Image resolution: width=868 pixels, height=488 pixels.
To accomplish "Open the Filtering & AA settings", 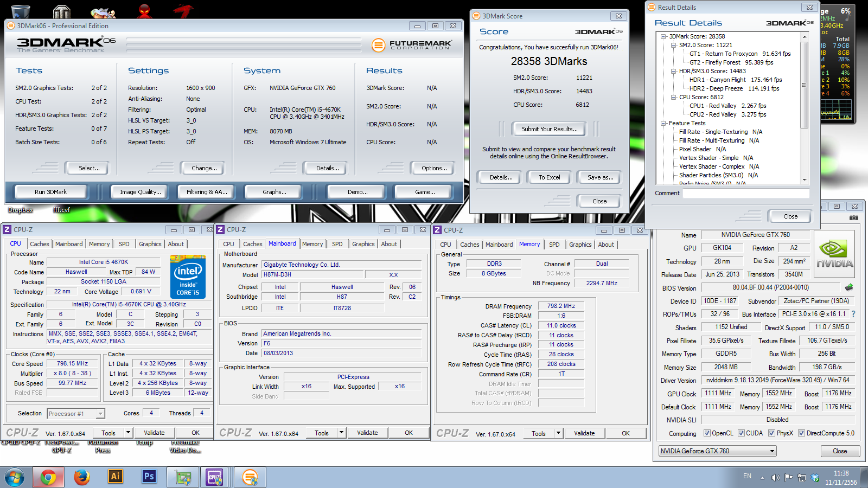I will pyautogui.click(x=207, y=192).
